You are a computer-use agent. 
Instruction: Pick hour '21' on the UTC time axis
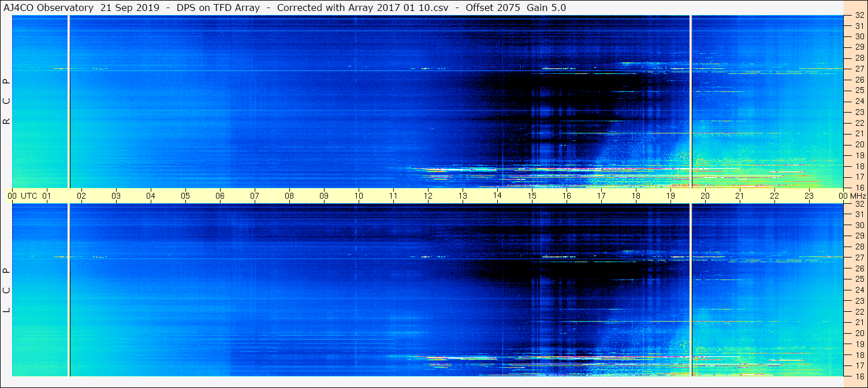pyautogui.click(x=740, y=196)
